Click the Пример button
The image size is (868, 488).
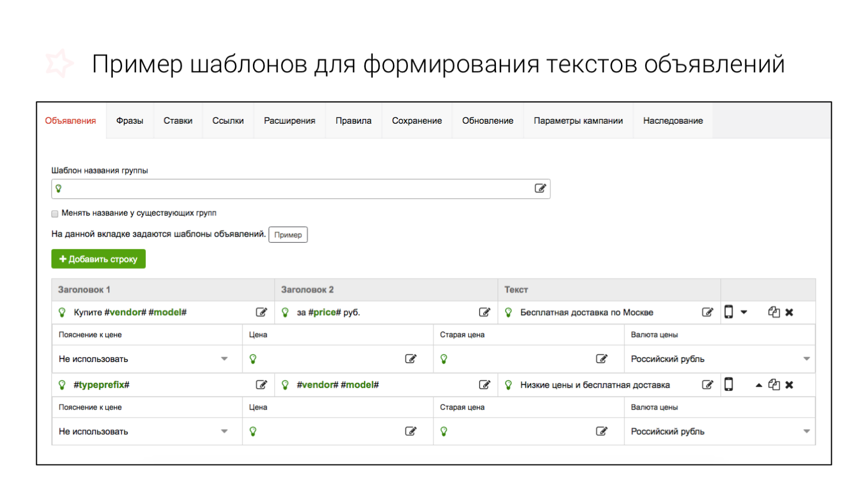point(288,235)
